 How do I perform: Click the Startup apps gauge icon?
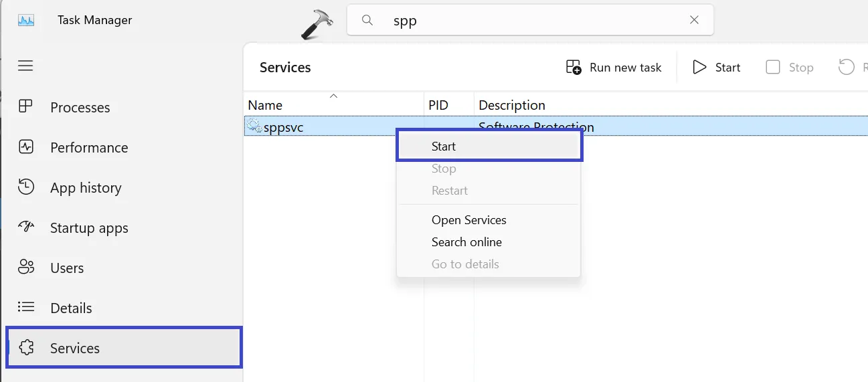[x=25, y=227]
